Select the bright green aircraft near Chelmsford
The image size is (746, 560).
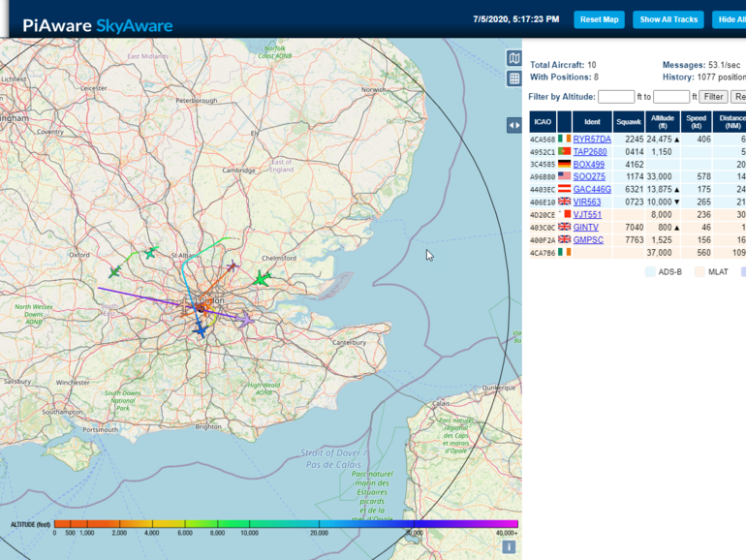[262, 278]
